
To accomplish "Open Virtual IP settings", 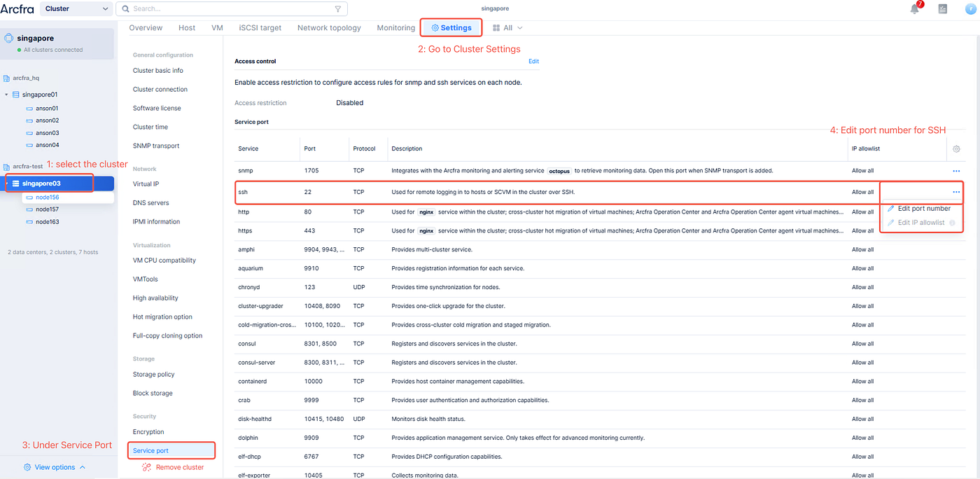I will point(146,184).
